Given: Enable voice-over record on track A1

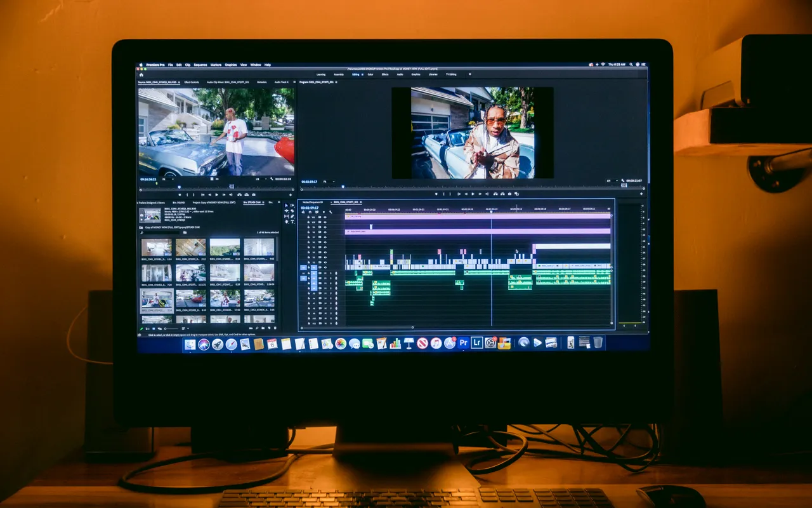Looking at the screenshot, I should click(336, 273).
